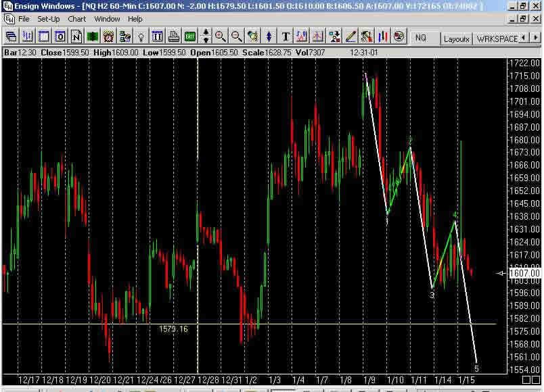
Task: Click the 12/31 date axis label
Action: click(x=231, y=381)
